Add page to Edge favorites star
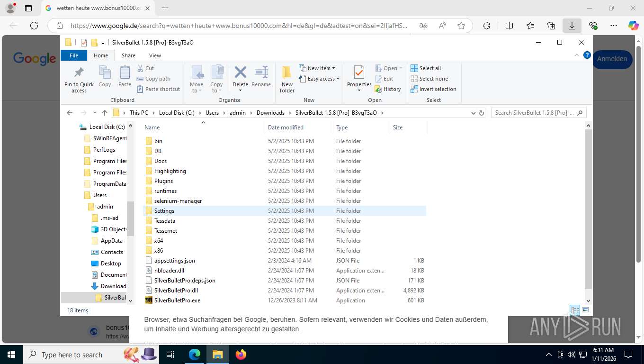The height and width of the screenshot is (364, 644). pos(461,26)
